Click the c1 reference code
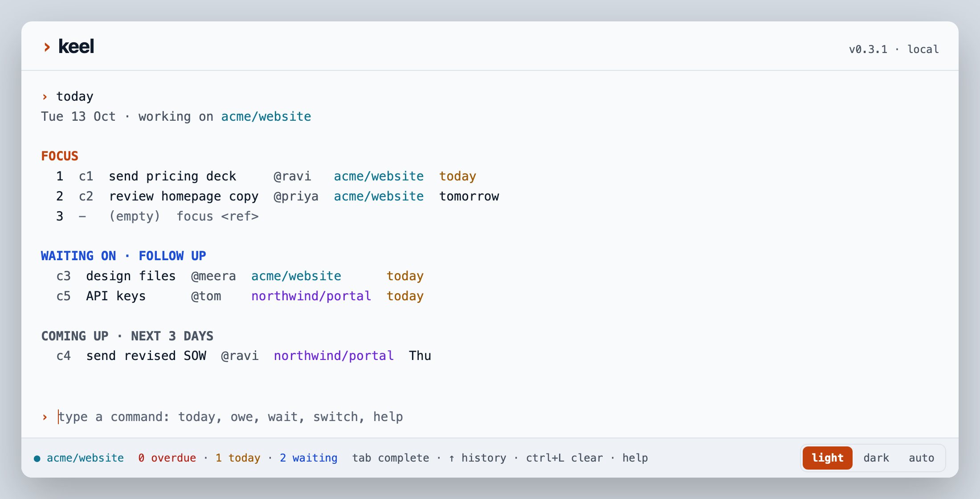Image resolution: width=980 pixels, height=499 pixels. tap(86, 176)
